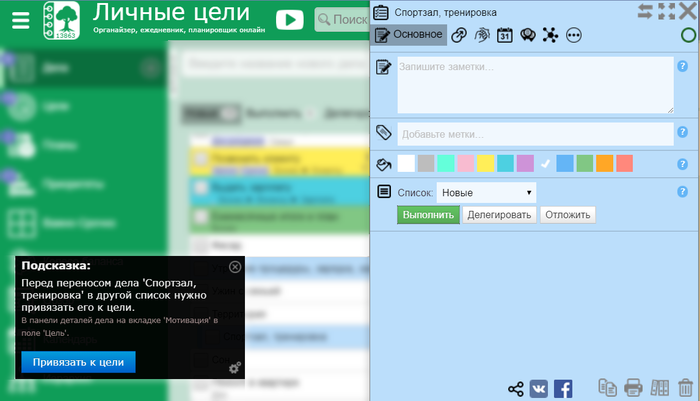The height and width of the screenshot is (401, 700).
Task: Focus the Добавьте метки input
Action: click(x=535, y=134)
